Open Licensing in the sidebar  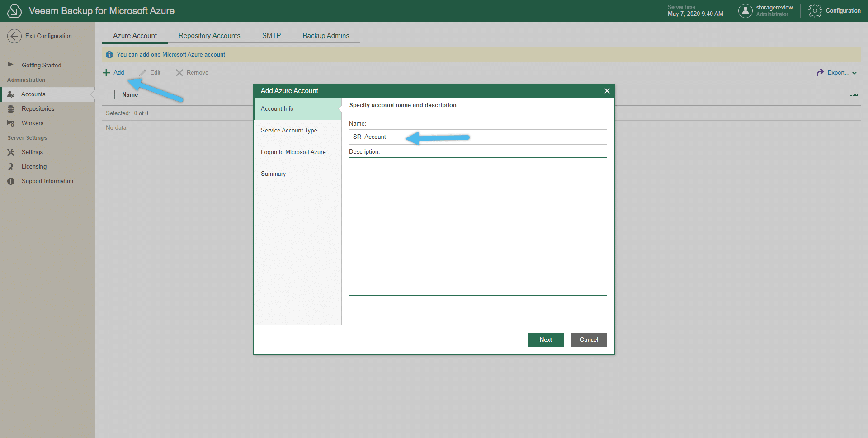click(x=47, y=167)
